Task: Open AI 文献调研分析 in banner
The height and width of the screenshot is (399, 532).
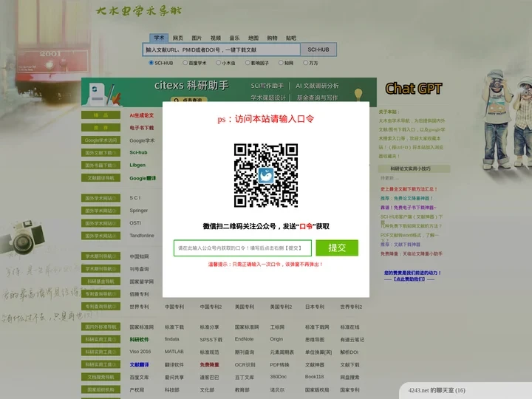Action: pyautogui.click(x=317, y=86)
